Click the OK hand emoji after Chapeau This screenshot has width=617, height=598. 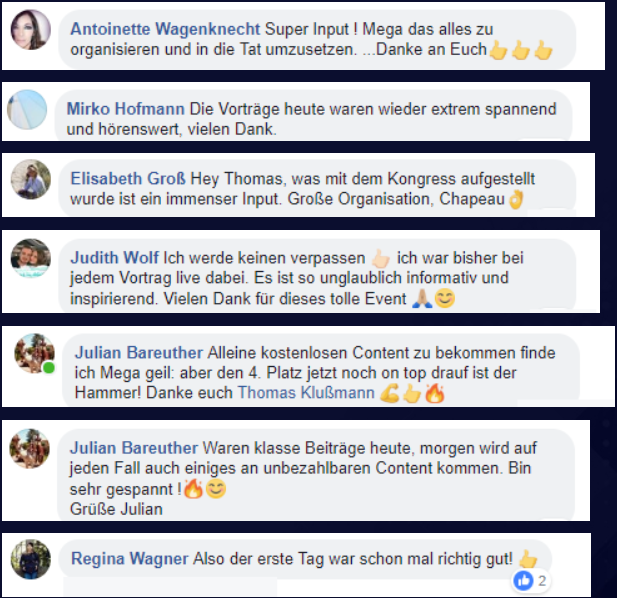coord(516,199)
